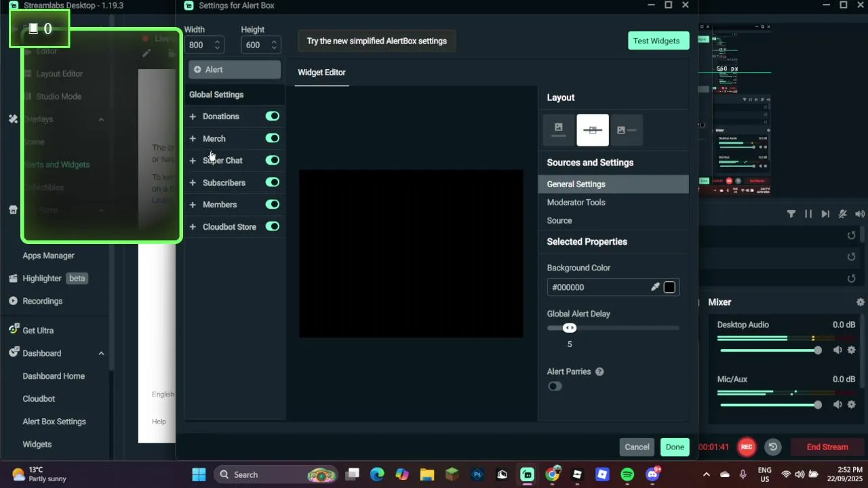This screenshot has width=868, height=488.
Task: Open Desktop Audio source settings gear
Action: point(852,350)
